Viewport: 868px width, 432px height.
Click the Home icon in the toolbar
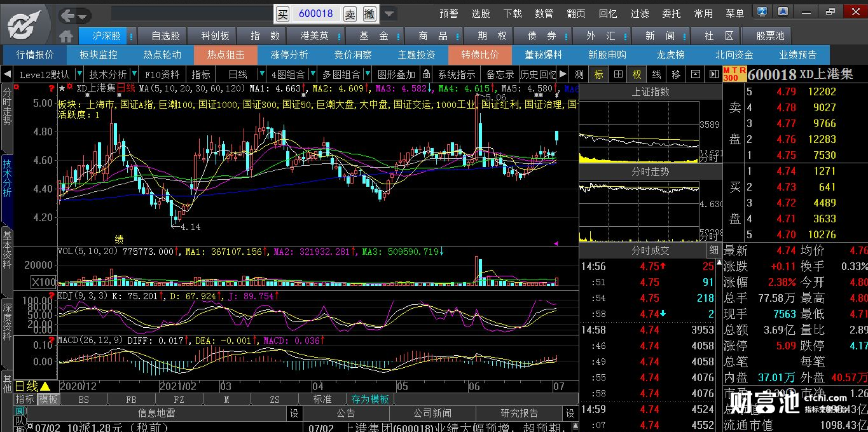coord(66,36)
